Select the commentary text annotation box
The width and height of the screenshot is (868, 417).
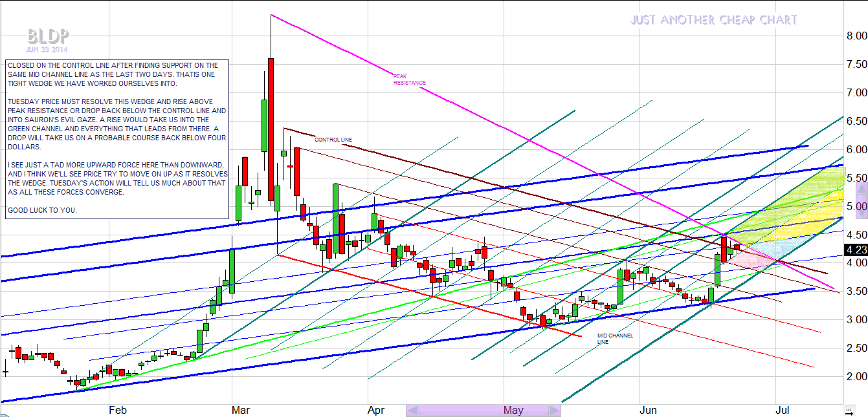117,138
